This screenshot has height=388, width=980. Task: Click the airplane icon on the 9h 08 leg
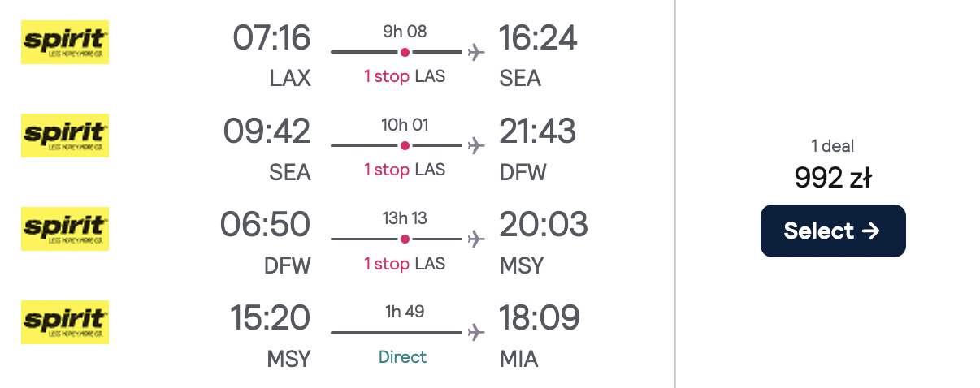click(x=476, y=53)
